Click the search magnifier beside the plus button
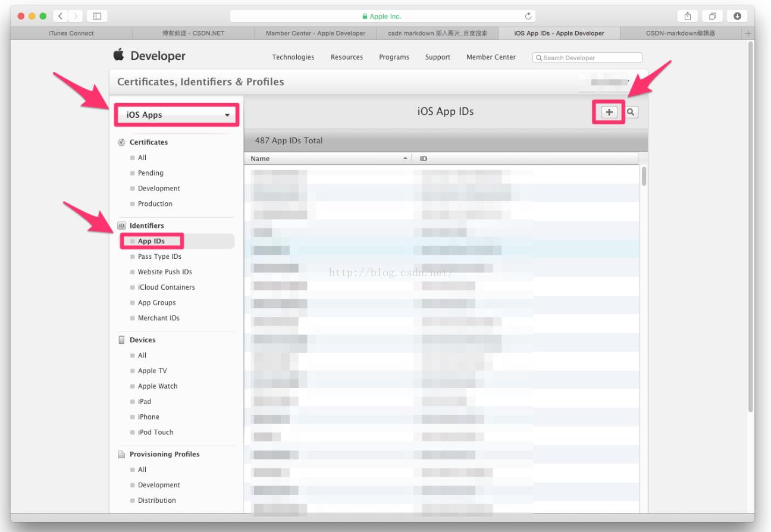Viewport: 771px width, 532px height. coord(632,112)
